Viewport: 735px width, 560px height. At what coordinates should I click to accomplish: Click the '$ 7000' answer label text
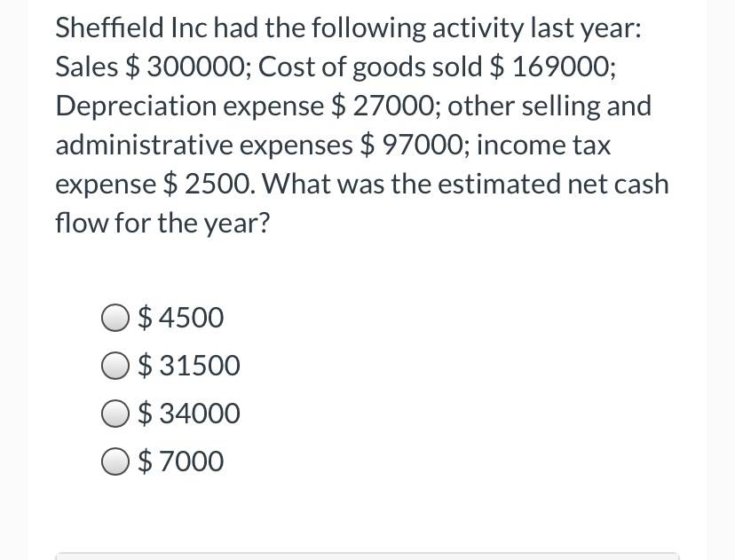click(x=180, y=461)
